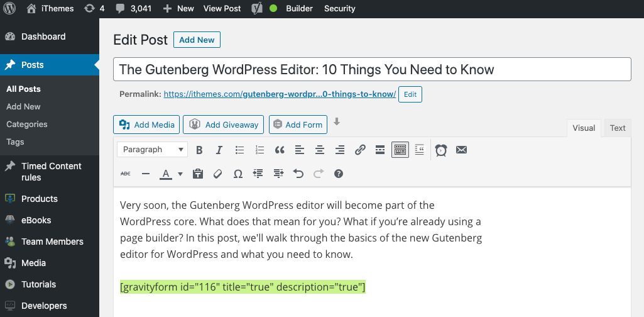Toggle italic formatting
Screen dimensions: 644x317
pos(219,150)
